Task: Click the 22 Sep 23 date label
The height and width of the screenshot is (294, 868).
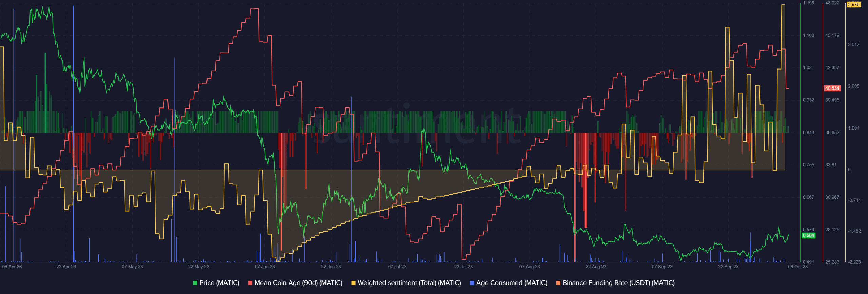Action: pyautogui.click(x=728, y=267)
